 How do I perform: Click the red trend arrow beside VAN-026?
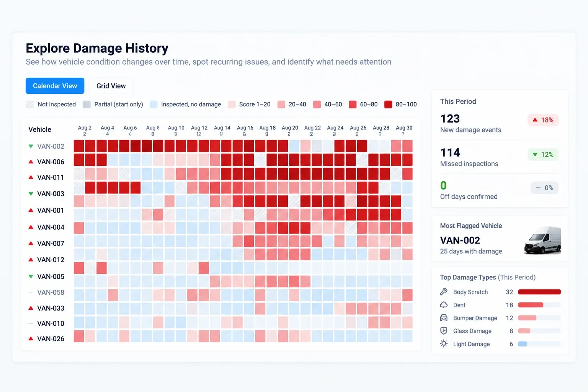[x=31, y=339]
